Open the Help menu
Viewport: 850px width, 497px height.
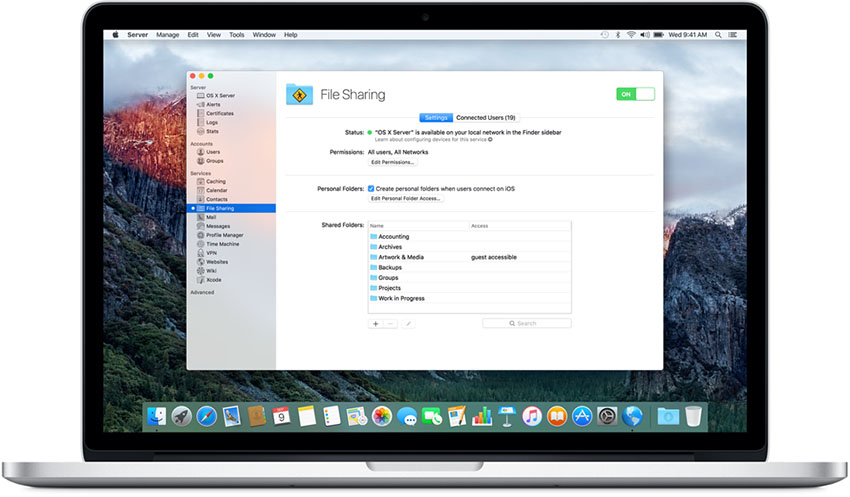pos(291,35)
